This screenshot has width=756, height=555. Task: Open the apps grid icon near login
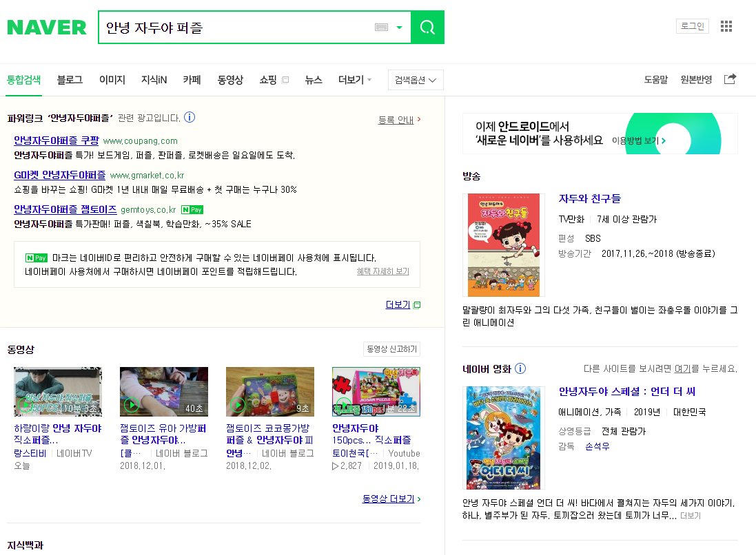click(x=726, y=26)
